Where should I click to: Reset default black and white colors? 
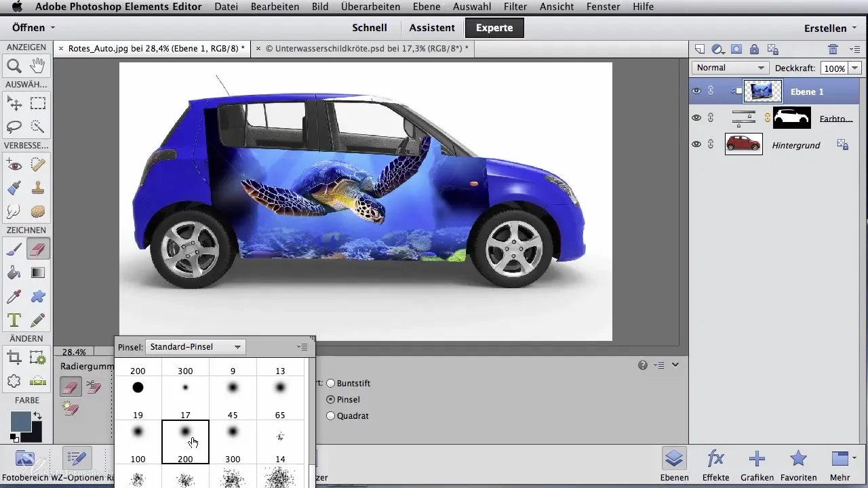[14, 439]
